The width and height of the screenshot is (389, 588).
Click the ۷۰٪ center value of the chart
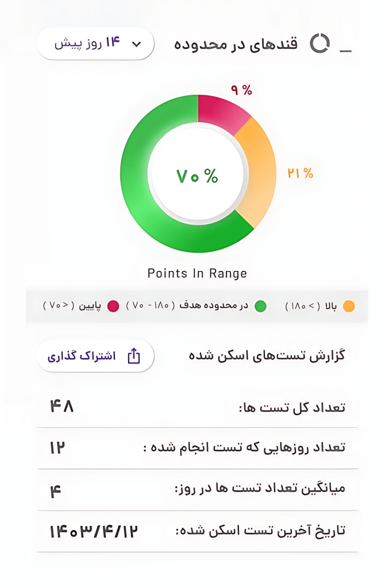click(x=197, y=176)
